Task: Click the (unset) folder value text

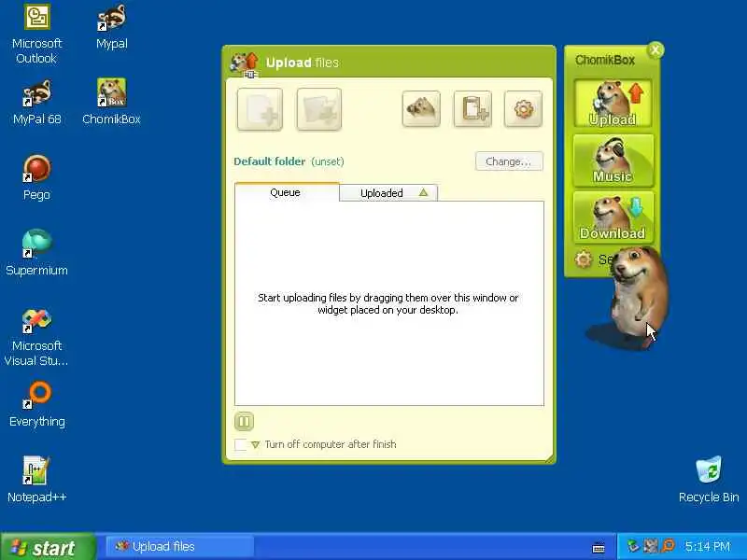Action: tap(328, 161)
